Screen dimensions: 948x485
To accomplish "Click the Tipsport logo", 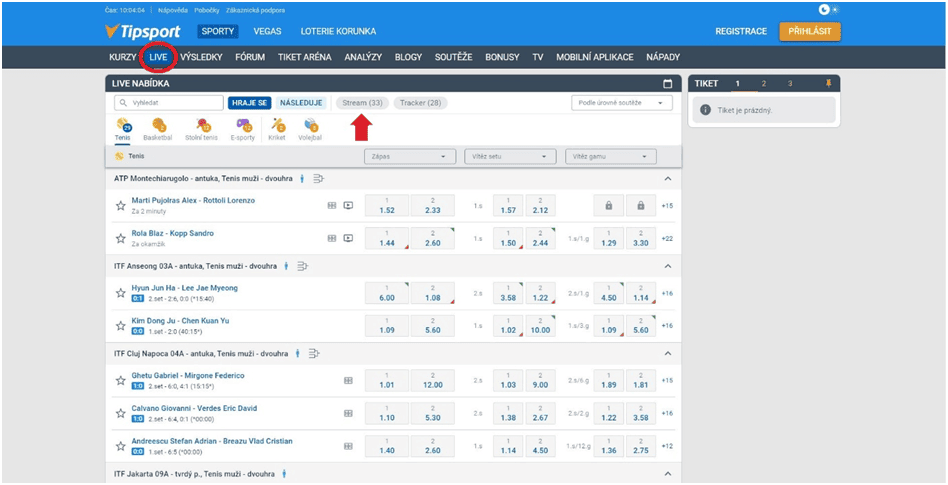I will [144, 31].
